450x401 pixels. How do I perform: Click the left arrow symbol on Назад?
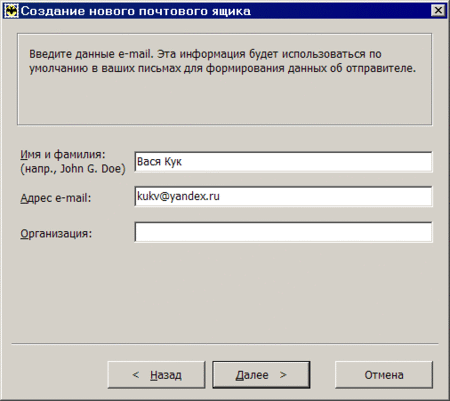[136, 375]
